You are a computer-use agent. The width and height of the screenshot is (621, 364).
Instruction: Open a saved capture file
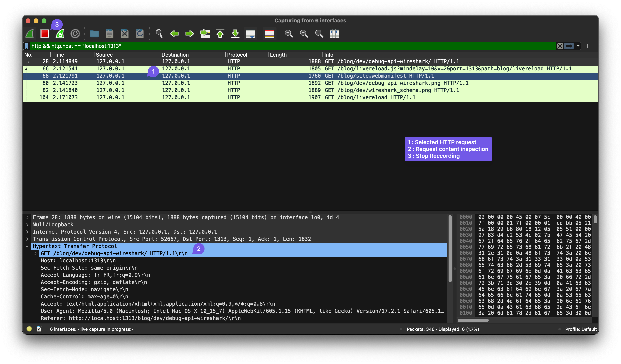(x=94, y=33)
